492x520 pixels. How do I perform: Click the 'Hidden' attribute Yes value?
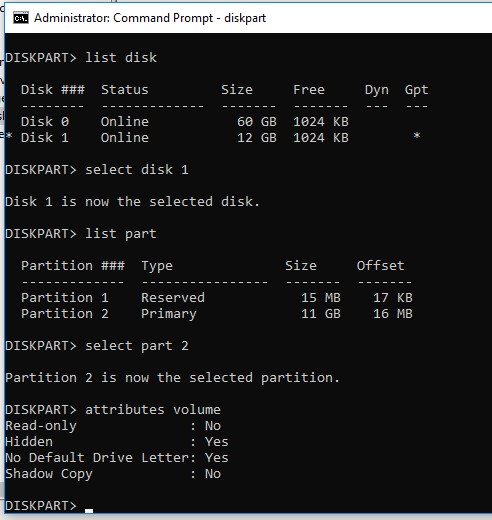click(217, 442)
